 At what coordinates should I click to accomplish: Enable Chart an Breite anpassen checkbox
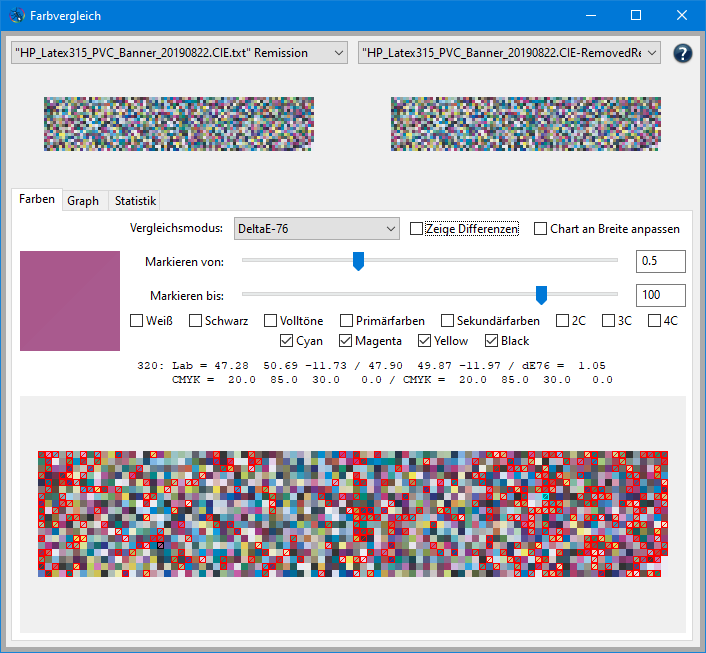pyautogui.click(x=541, y=229)
